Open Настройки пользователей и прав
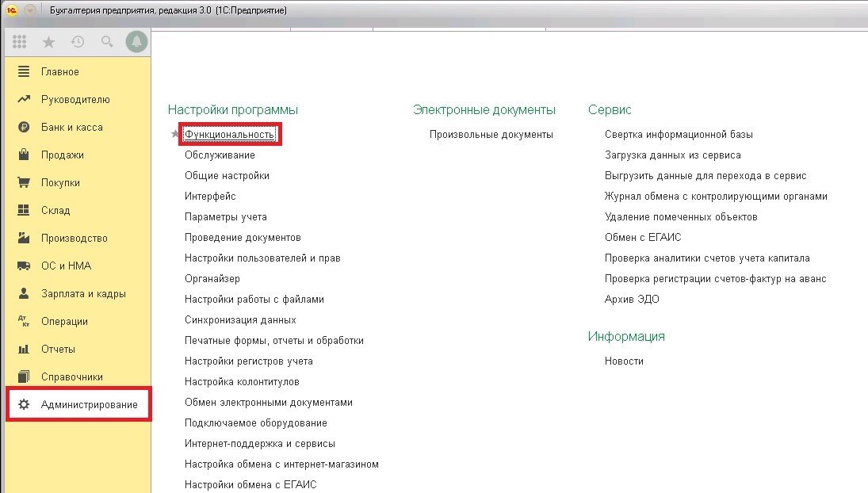Image resolution: width=868 pixels, height=493 pixels. tap(262, 258)
